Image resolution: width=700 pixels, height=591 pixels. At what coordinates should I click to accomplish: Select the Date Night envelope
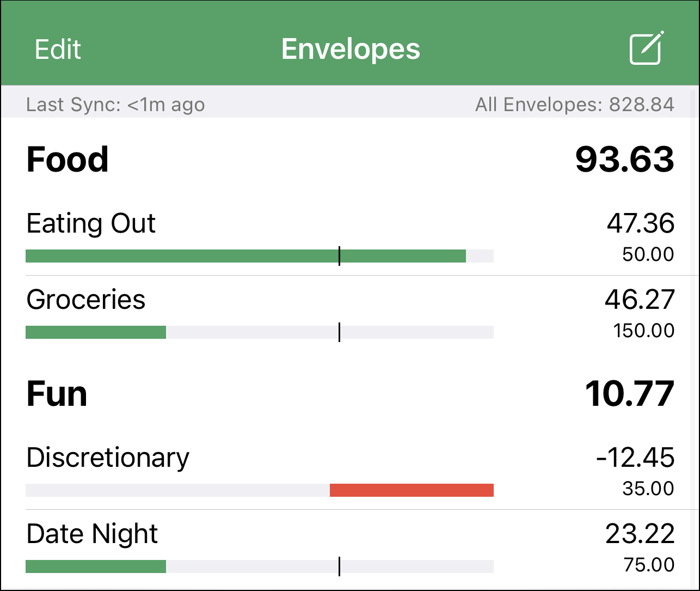tap(350, 549)
